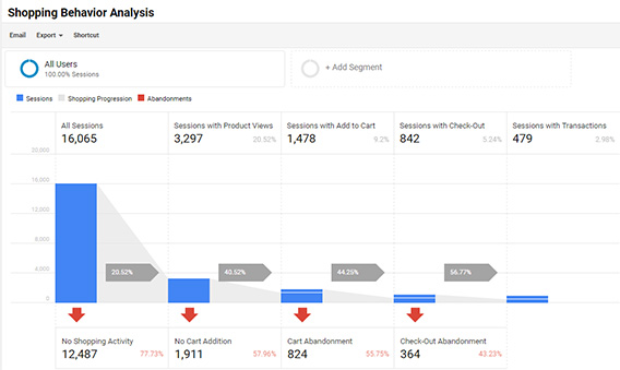Click the Transactions blue bar
This screenshot has height=370, width=620.
pos(527,299)
